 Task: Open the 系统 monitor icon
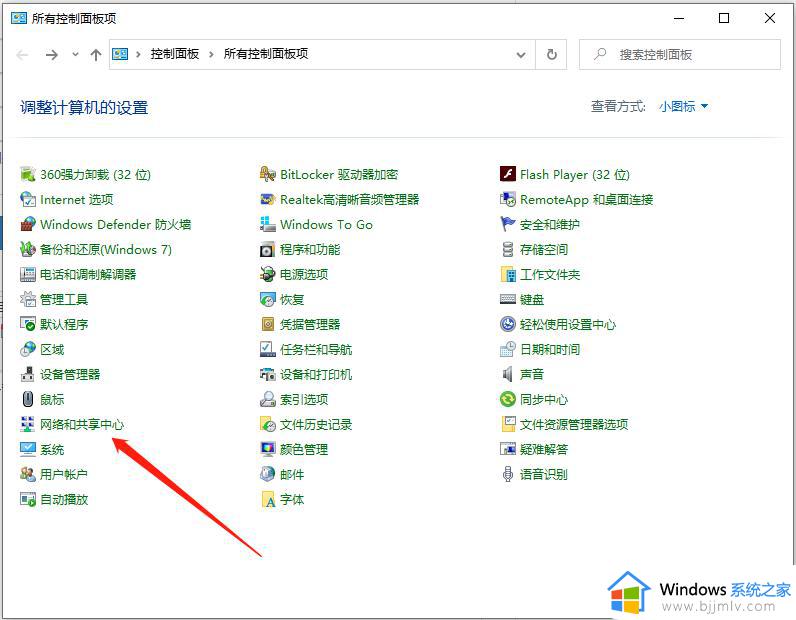coord(27,449)
